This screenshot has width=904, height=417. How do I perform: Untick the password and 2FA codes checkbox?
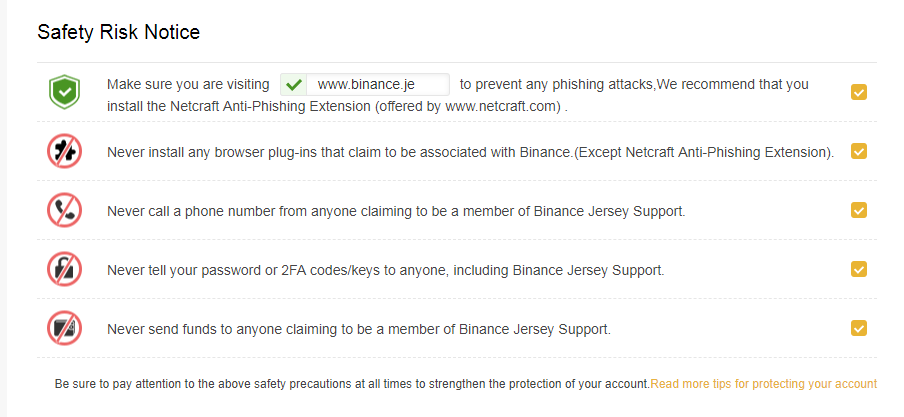coord(858,269)
